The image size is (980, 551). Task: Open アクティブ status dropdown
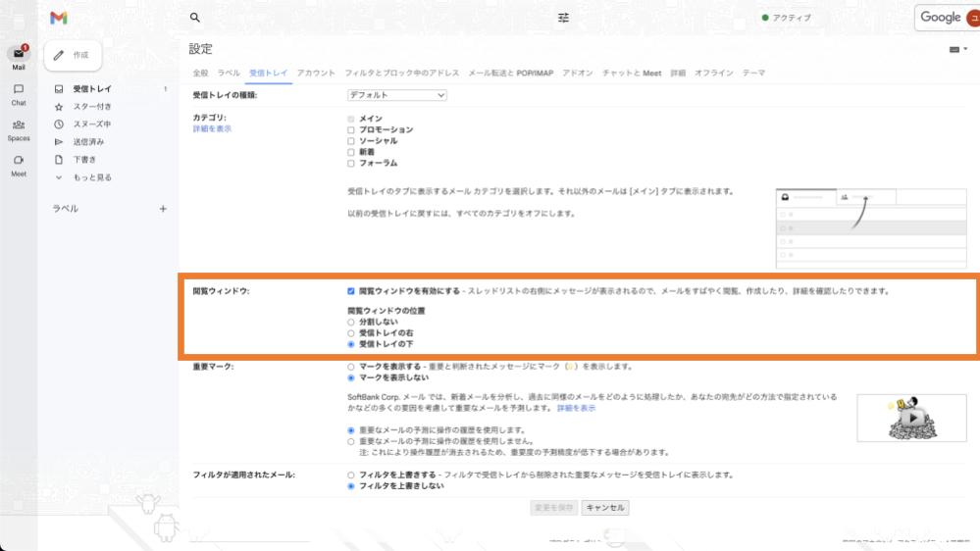pyautogui.click(x=786, y=18)
